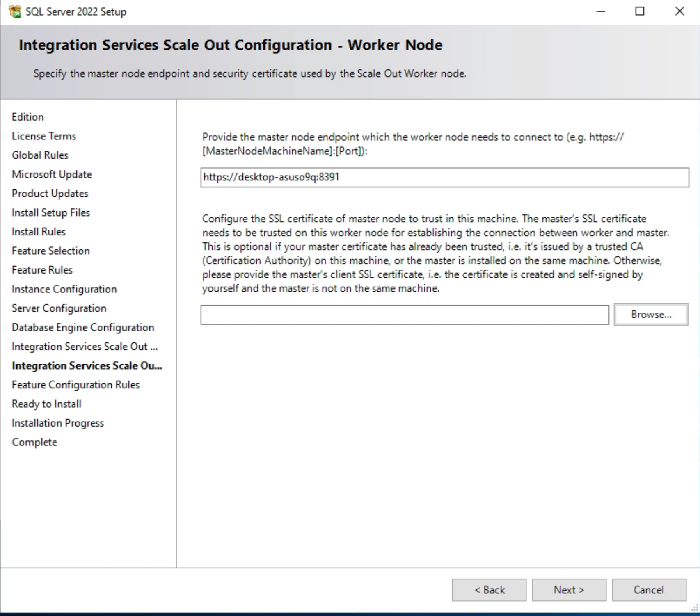Select the Database Engine Configuration step
Viewport: 700px width, 616px height.
point(83,327)
